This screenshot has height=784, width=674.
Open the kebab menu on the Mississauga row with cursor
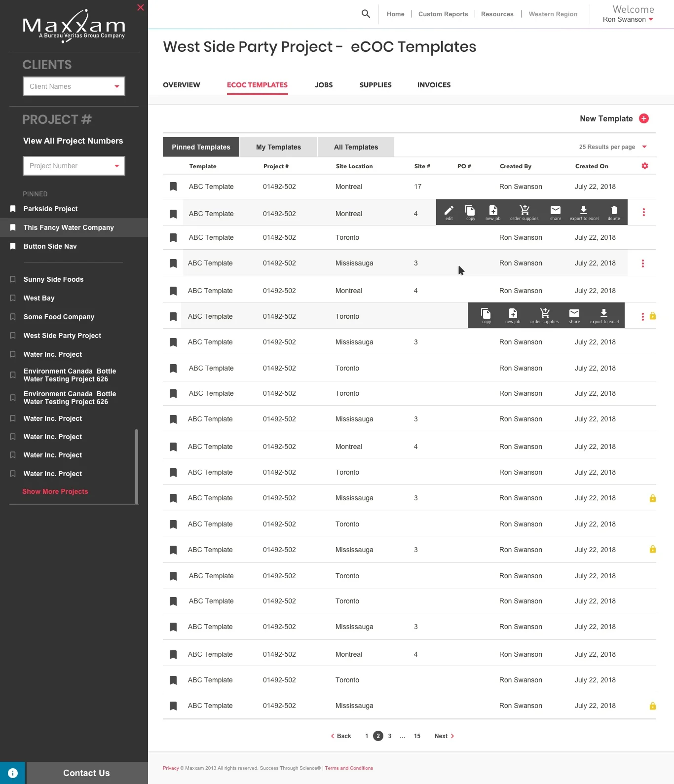pyautogui.click(x=642, y=263)
